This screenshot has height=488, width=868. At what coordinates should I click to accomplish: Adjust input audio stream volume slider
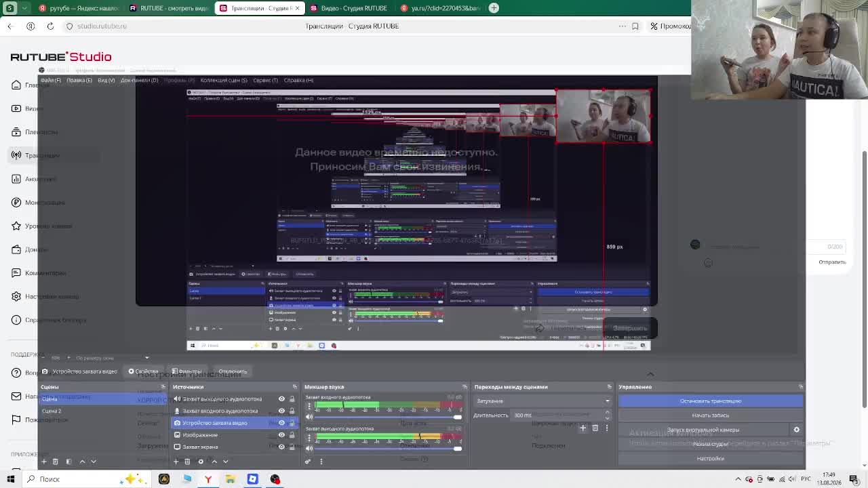pos(389,417)
